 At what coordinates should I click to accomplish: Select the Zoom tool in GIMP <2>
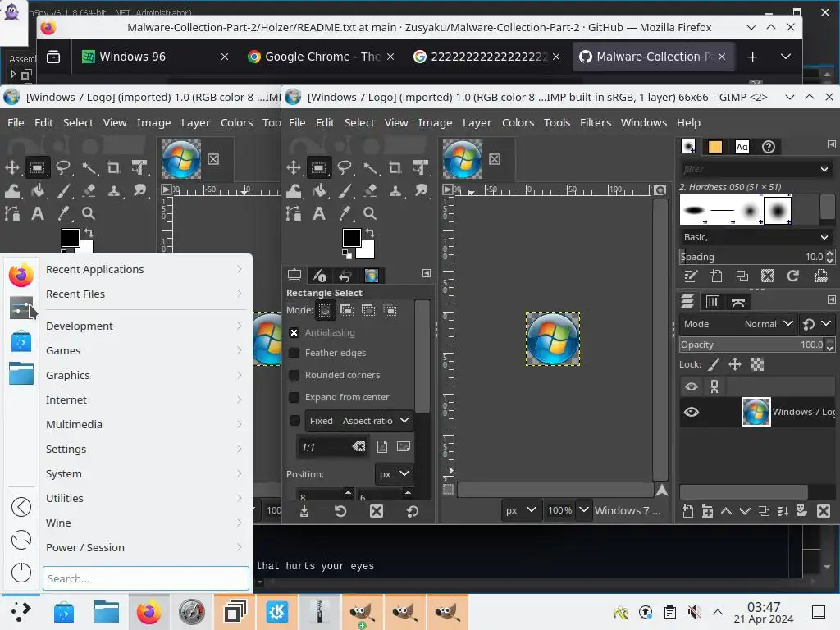pos(370,214)
